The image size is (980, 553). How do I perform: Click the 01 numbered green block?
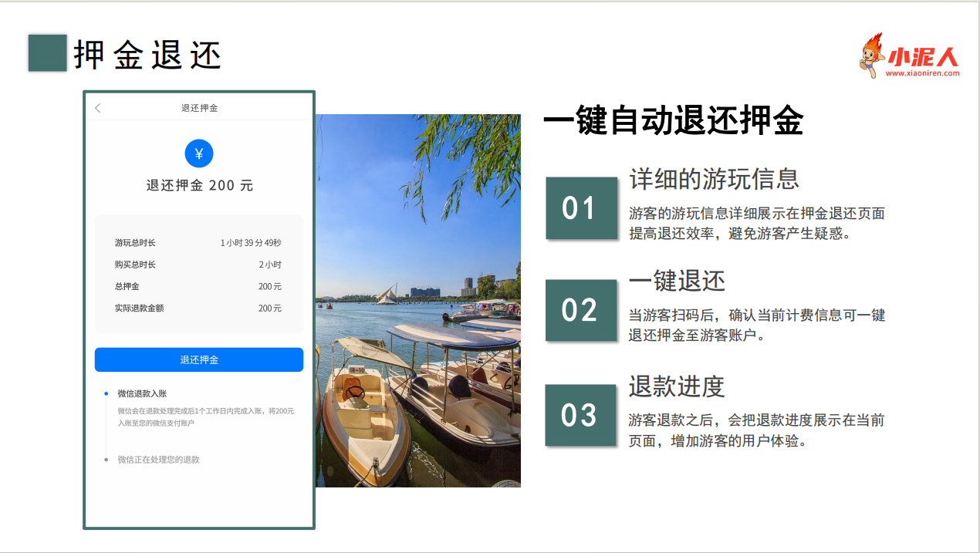[x=583, y=208]
